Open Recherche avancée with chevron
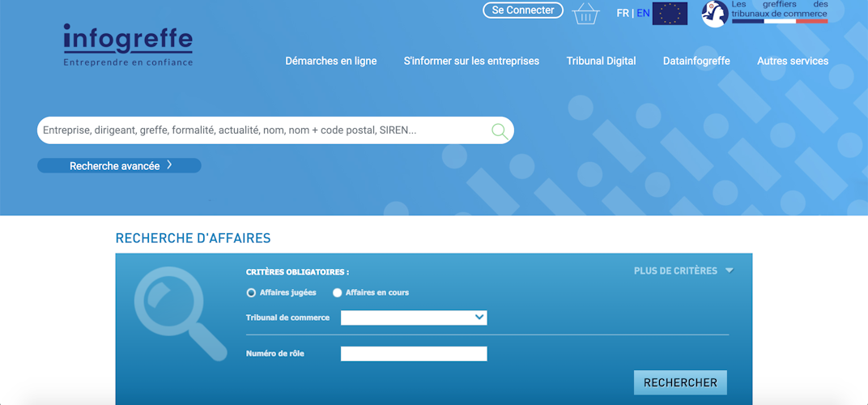Screen dimensions: 868x405 119,166
